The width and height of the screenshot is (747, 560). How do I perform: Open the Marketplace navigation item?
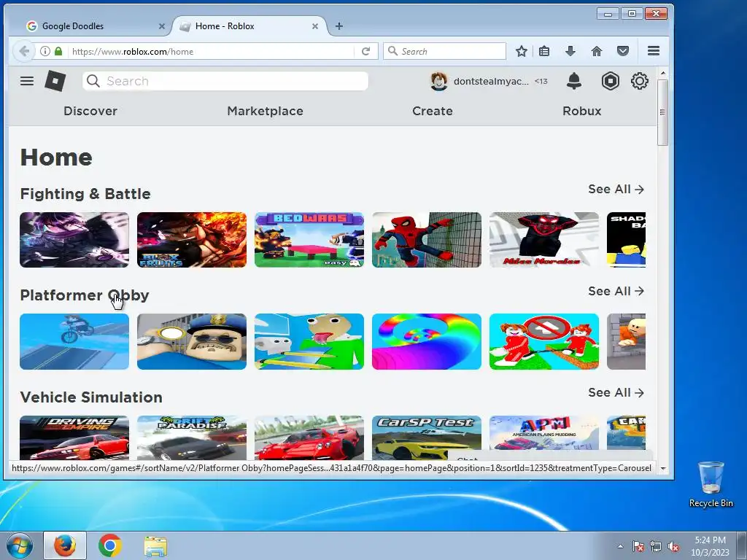click(265, 111)
